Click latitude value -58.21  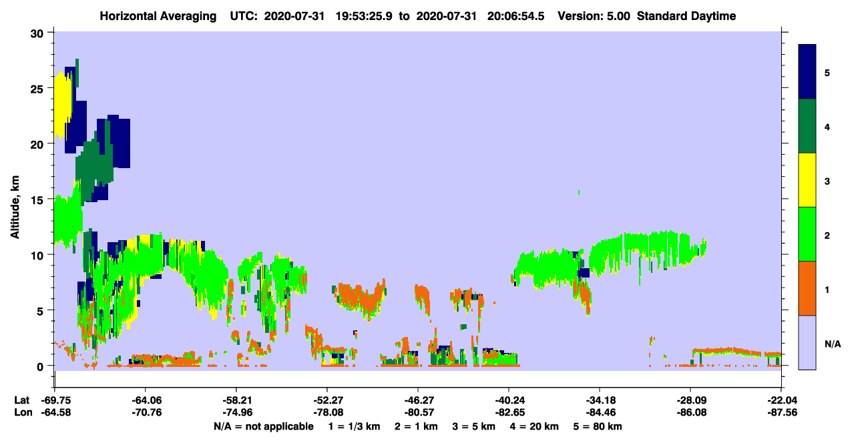click(236, 400)
